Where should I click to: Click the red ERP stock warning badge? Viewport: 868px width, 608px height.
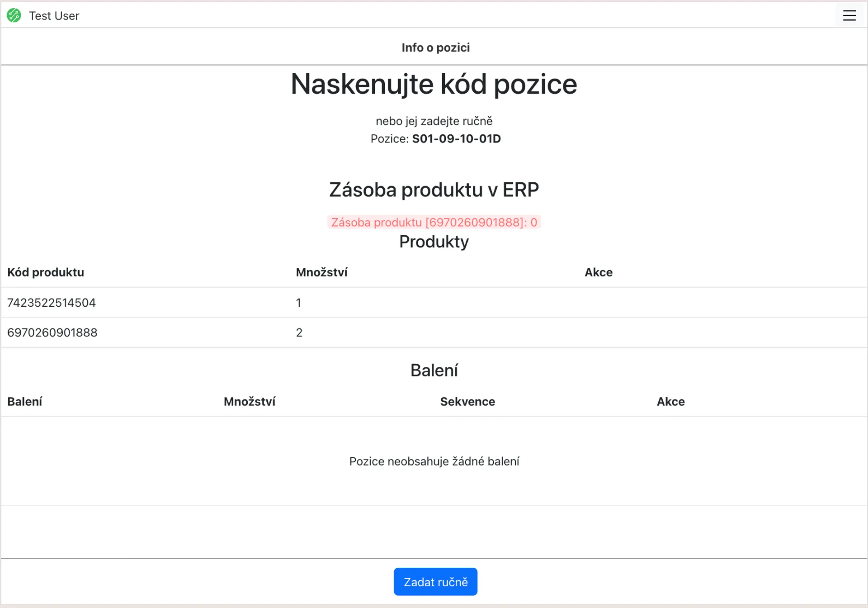[434, 222]
